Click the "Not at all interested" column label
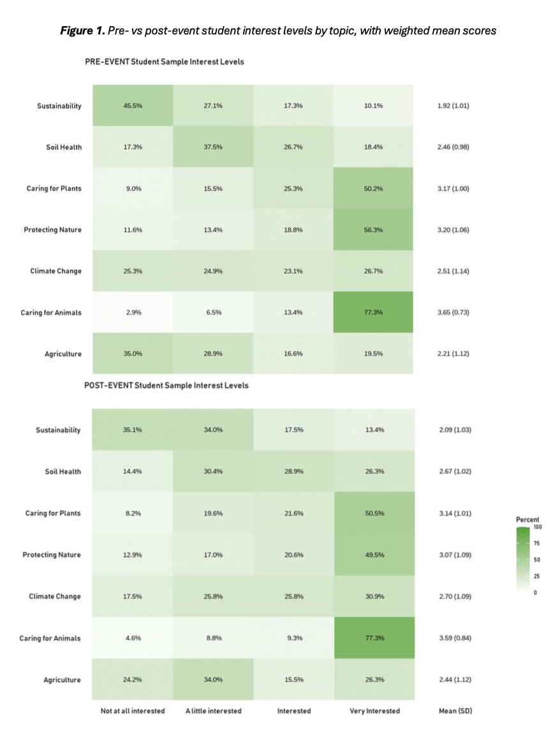 [133, 711]
